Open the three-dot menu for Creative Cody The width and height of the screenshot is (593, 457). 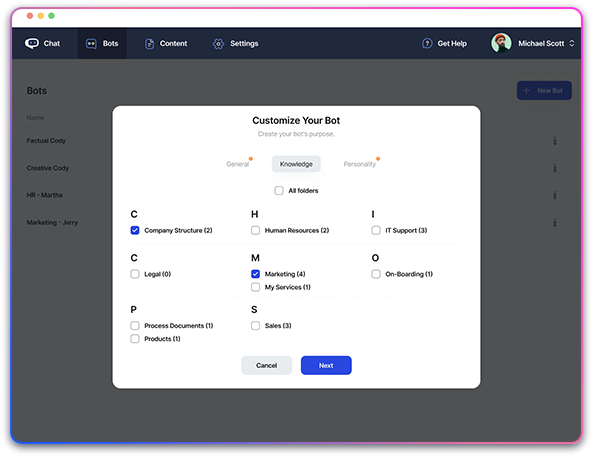554,168
